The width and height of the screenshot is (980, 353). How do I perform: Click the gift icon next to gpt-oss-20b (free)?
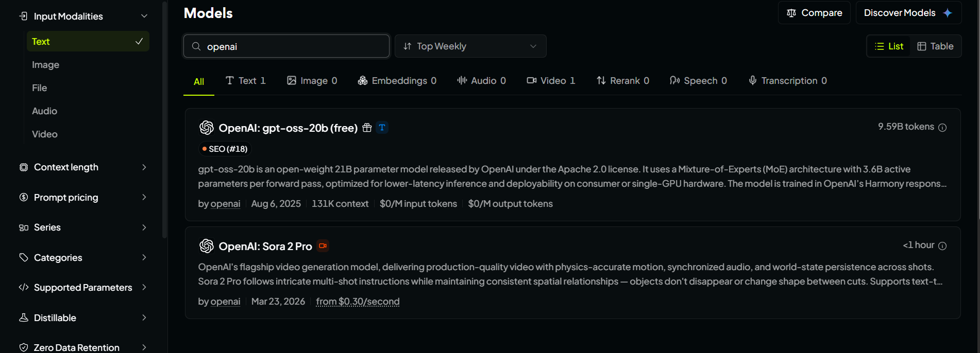click(x=367, y=128)
